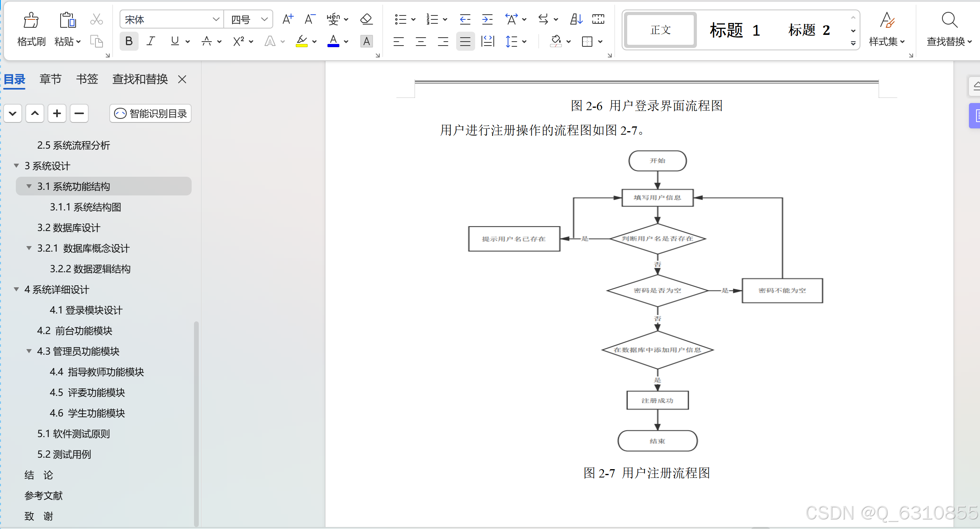The image size is (980, 529).
Task: Toggle underline formatting
Action: pyautogui.click(x=175, y=41)
